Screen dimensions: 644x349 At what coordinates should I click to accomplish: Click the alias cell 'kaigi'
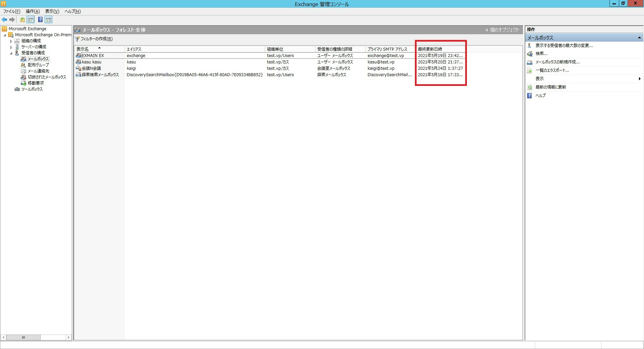[x=131, y=68]
